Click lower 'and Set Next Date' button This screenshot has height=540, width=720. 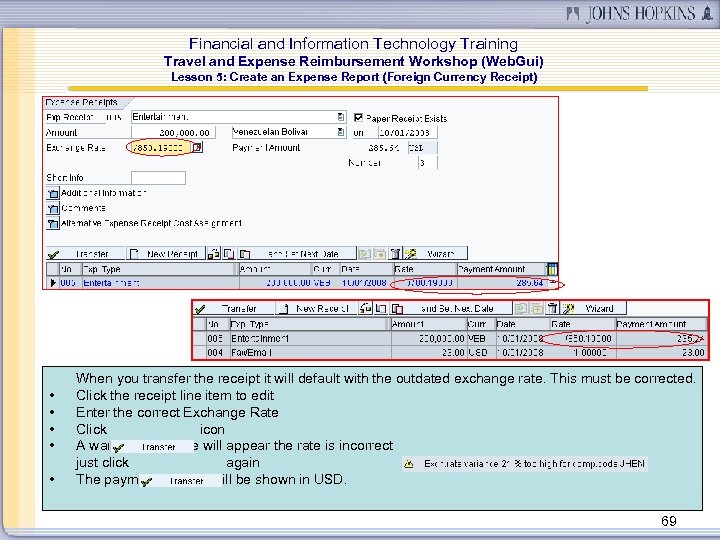[451, 309]
